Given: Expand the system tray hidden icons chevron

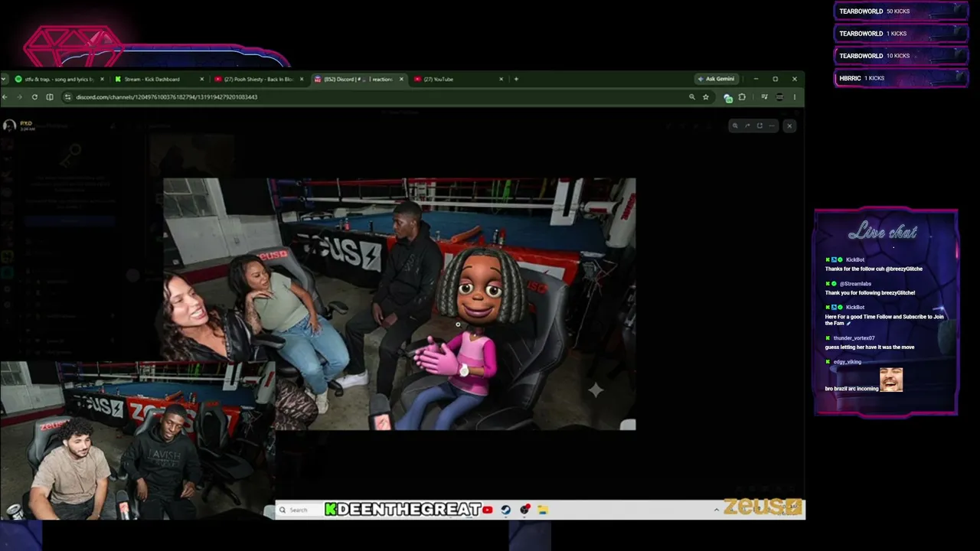Looking at the screenshot, I should coord(717,510).
